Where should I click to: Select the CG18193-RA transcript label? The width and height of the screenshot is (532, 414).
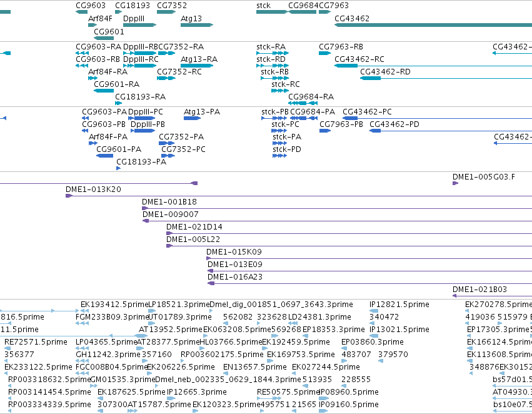141,97
